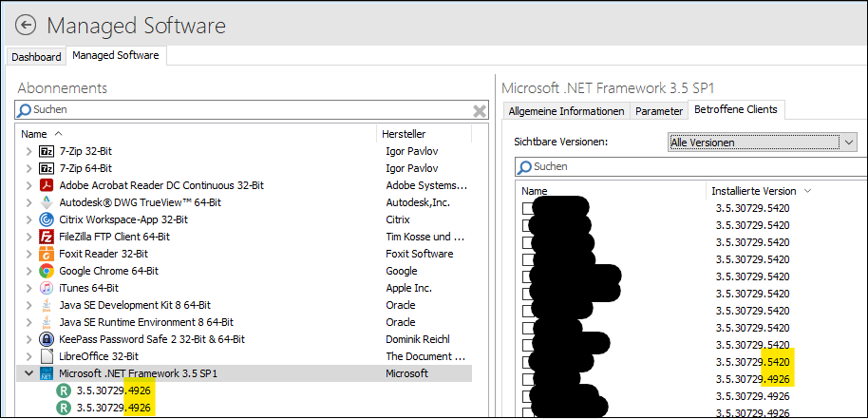Screen dimensions: 868x419
Task: Click the clients search field
Action: tap(690, 166)
